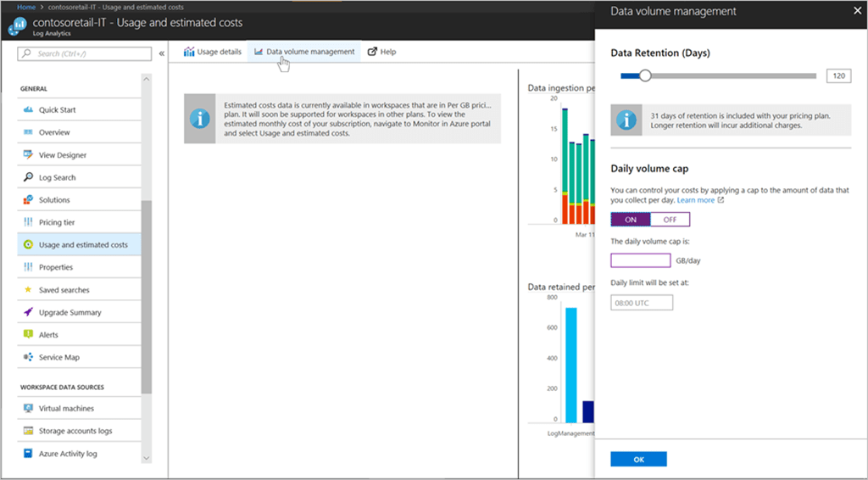Click the View Designer icon
The image size is (868, 480).
tap(28, 154)
